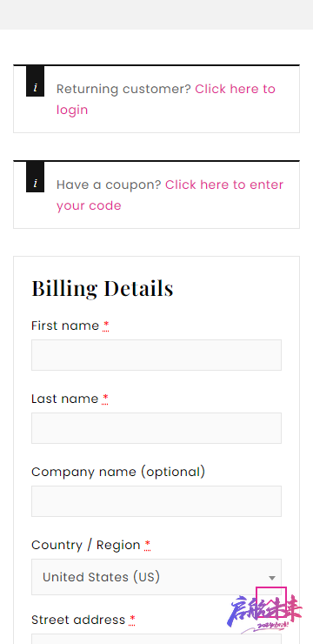Click the info icon beside Returning customer
The image size is (313, 644).
[36, 81]
